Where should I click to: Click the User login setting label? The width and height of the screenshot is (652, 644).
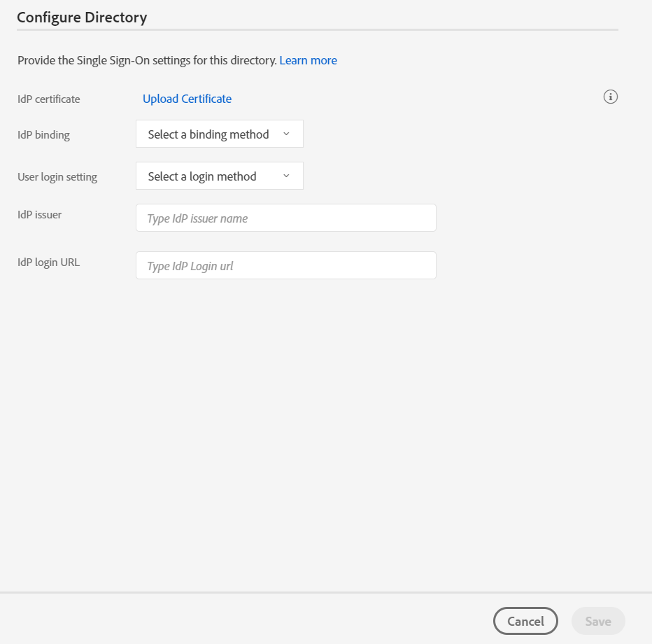coord(57,176)
